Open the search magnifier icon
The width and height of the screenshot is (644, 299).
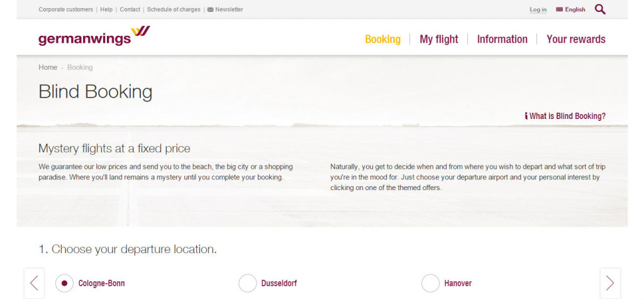pyautogui.click(x=600, y=9)
